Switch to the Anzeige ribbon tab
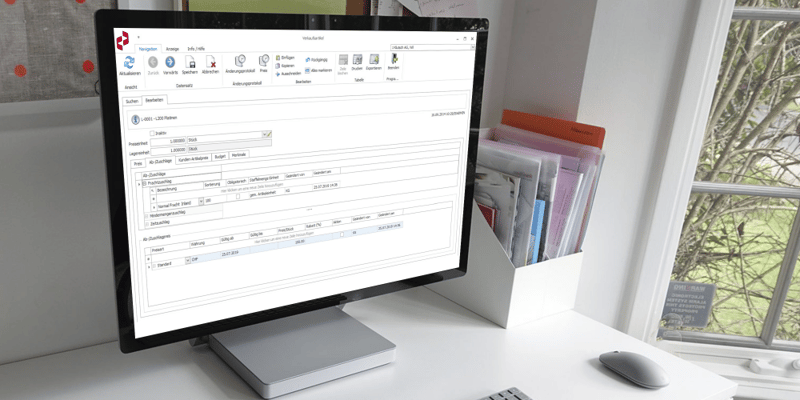 (172, 48)
